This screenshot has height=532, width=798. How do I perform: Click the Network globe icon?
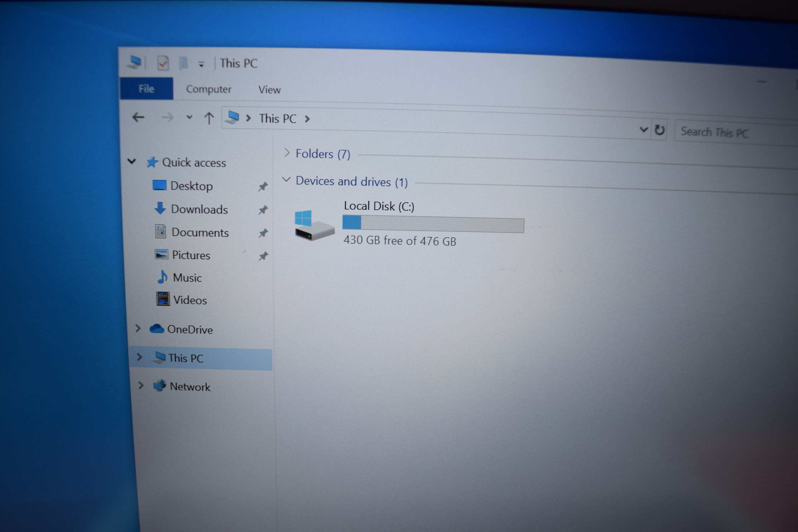(x=160, y=386)
